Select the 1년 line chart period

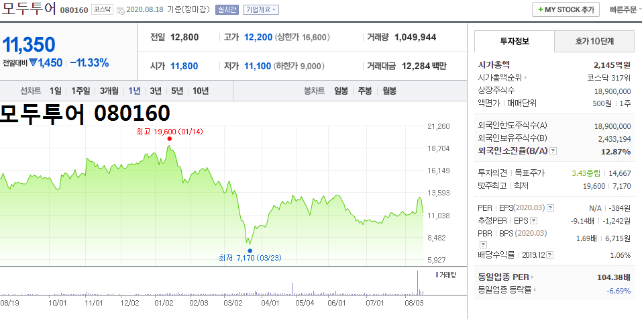click(x=134, y=91)
